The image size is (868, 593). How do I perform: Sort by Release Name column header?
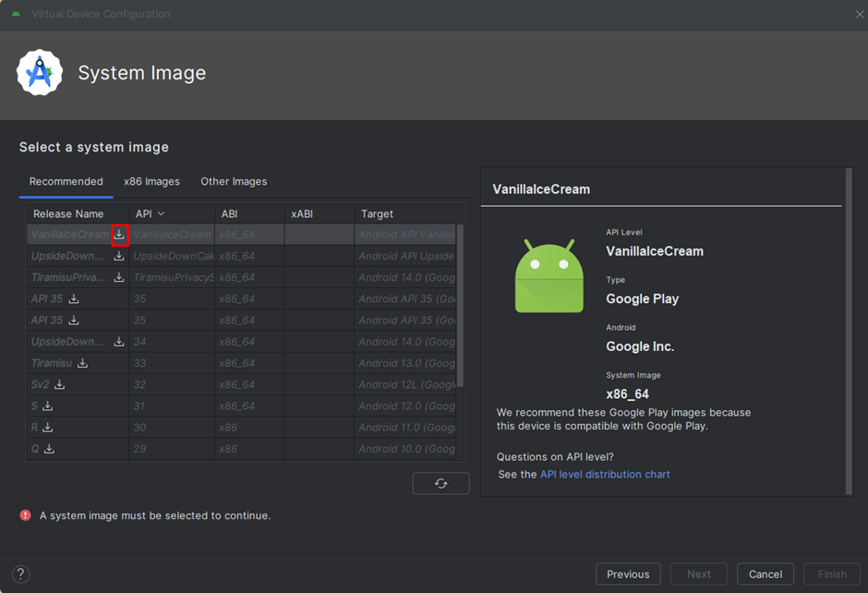pos(78,213)
